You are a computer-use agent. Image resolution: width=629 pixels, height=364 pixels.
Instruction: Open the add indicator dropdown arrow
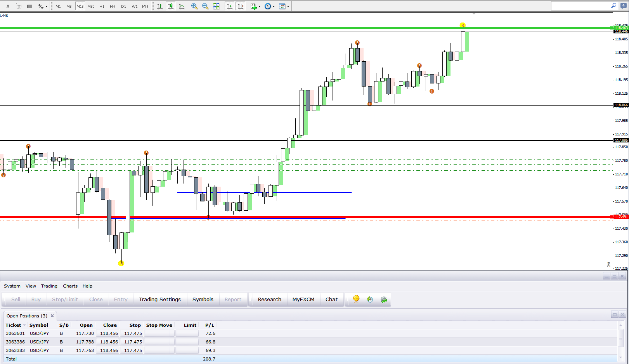[259, 6]
